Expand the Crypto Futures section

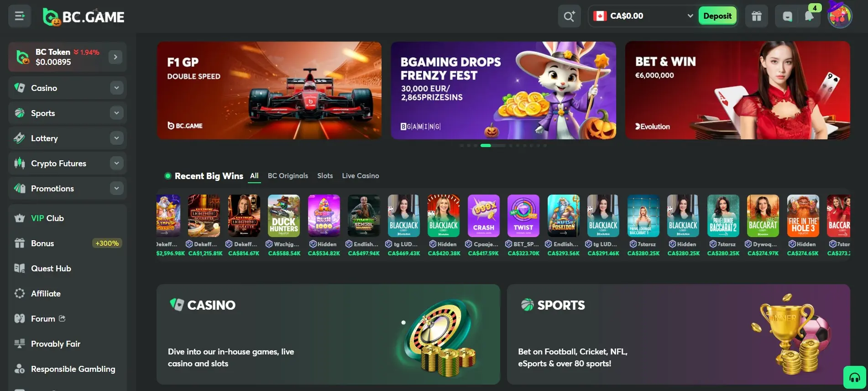(116, 163)
